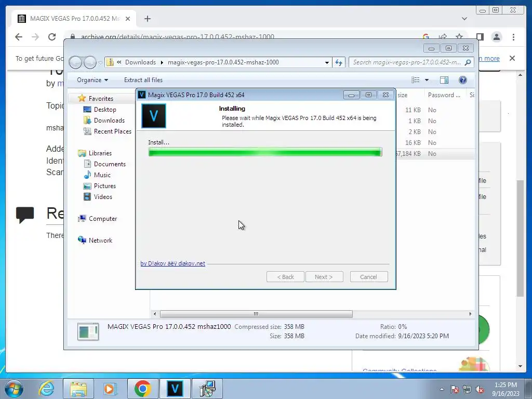Open view options dropdown arrow in Explorer
The width and height of the screenshot is (532, 399).
427,80
